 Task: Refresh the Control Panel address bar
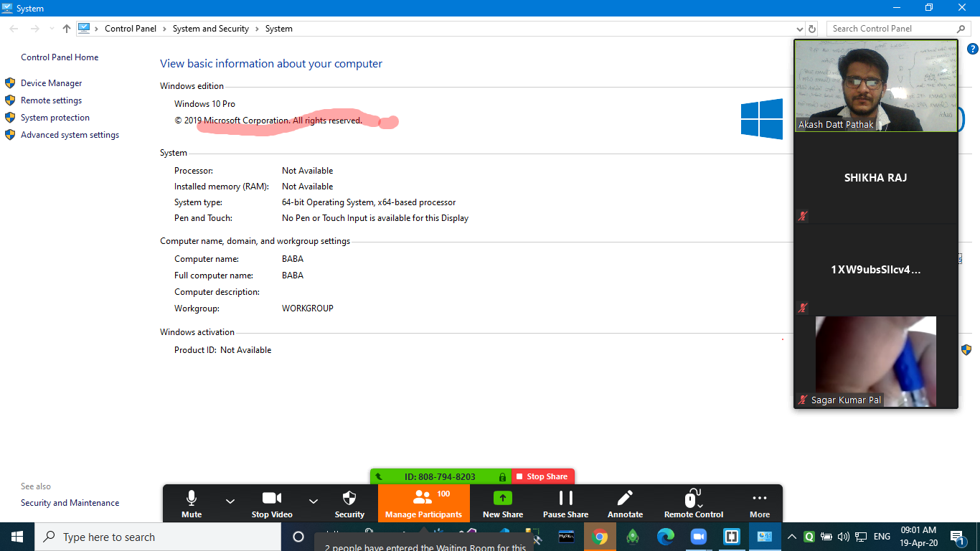coord(812,29)
